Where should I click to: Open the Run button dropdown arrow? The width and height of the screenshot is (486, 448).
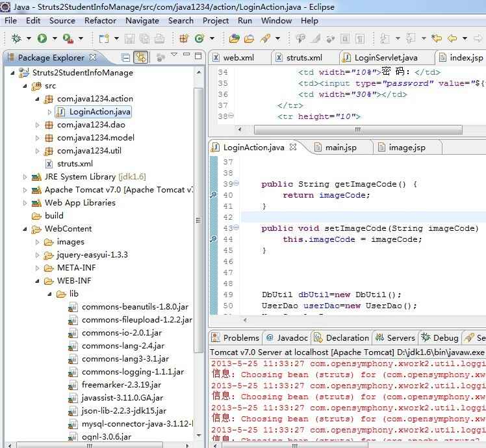53,39
